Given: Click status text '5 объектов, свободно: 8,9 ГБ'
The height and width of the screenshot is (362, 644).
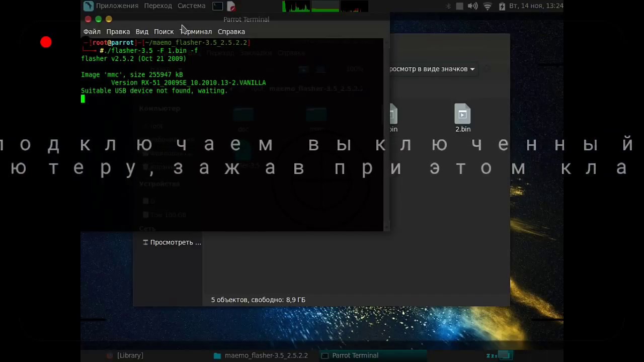Looking at the screenshot, I should pyautogui.click(x=258, y=300).
